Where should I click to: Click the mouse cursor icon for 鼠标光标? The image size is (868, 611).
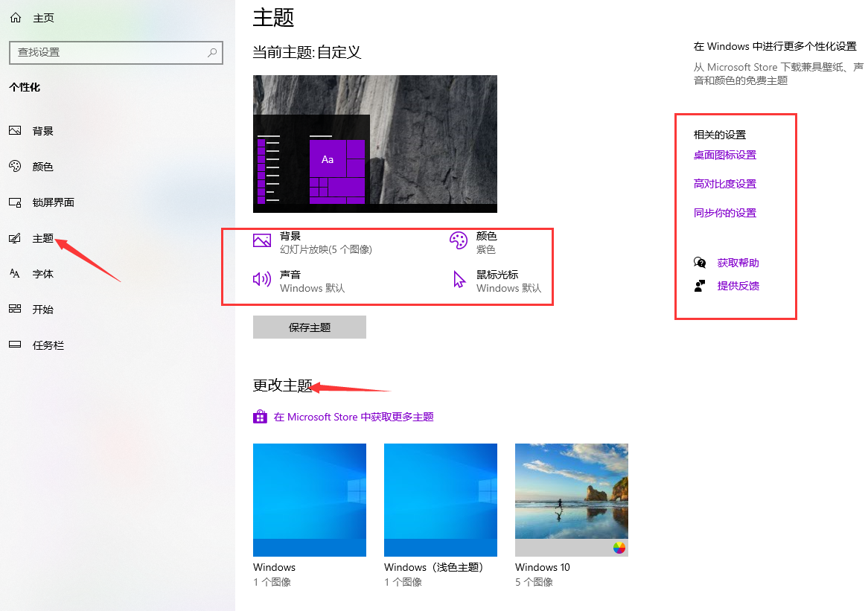[x=459, y=279]
